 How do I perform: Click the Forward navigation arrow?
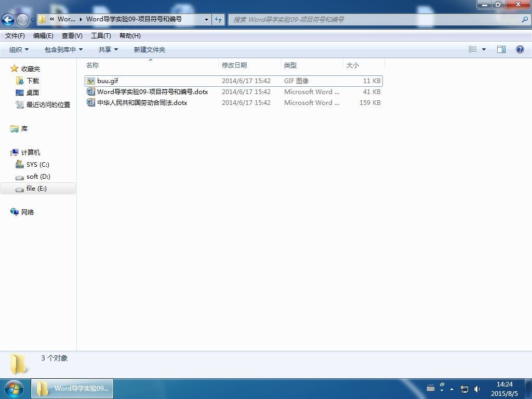[x=22, y=20]
